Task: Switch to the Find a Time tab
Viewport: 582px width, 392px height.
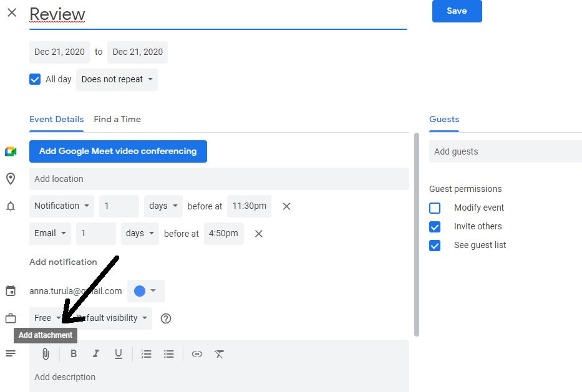Action: coord(117,120)
